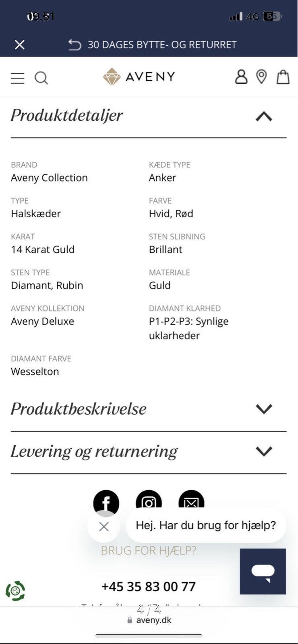The height and width of the screenshot is (644, 298).
Task: Click Hej. Har du brug for hjælp message
Action: (x=206, y=525)
